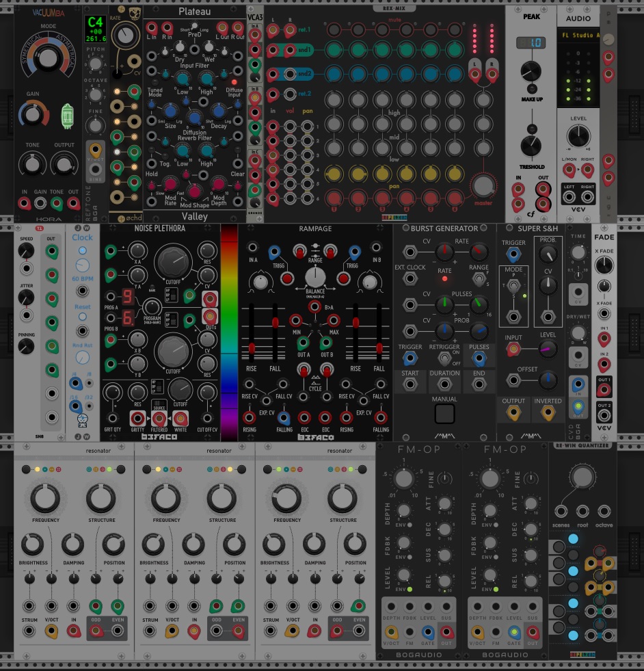
Task: Click the WHITE output jack on Noise Plethora
Action: point(180,419)
